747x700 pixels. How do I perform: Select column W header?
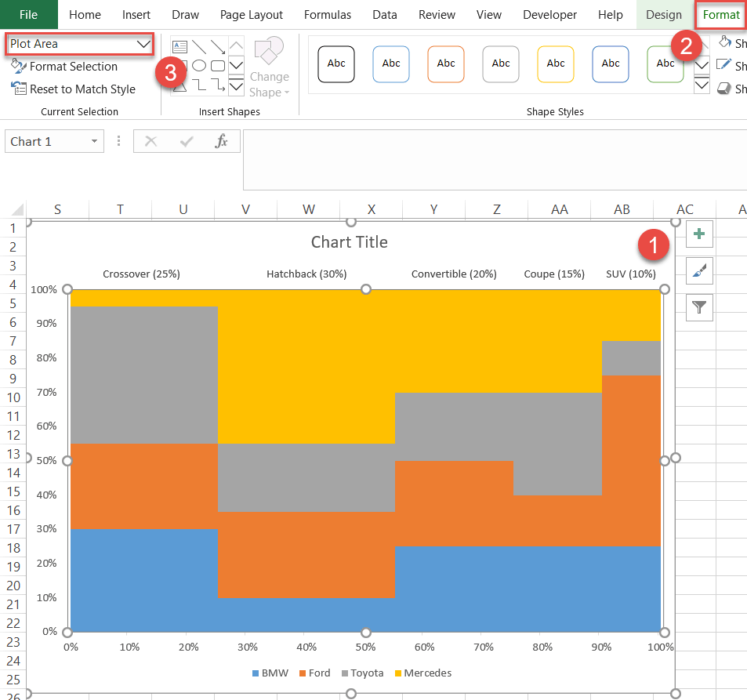309,209
